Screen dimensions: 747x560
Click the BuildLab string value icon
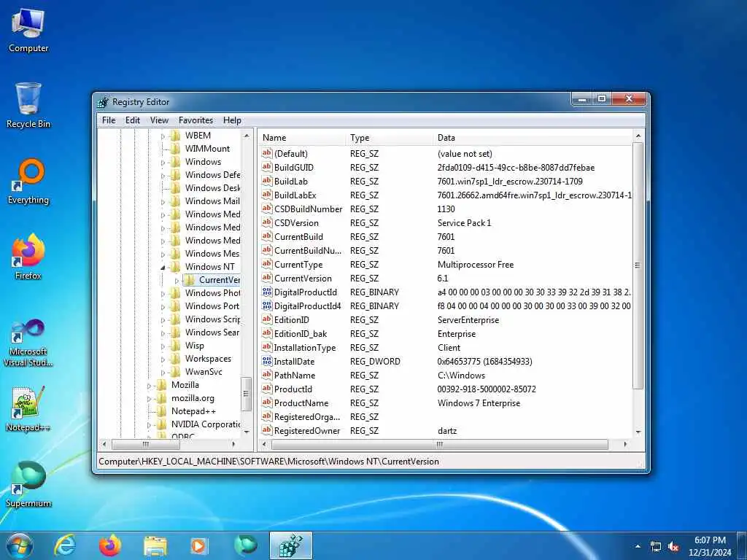tap(267, 181)
